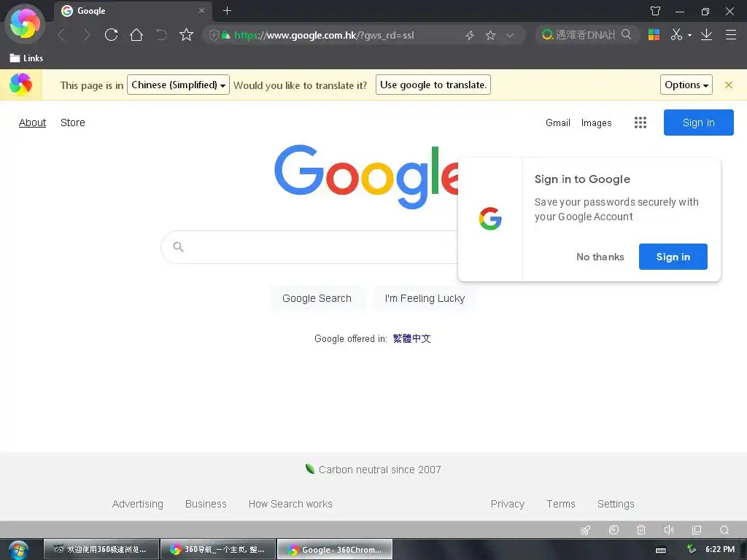Switch to 欢迎使用360极速浏览器 taskbar window
747x560 pixels.
click(101, 549)
